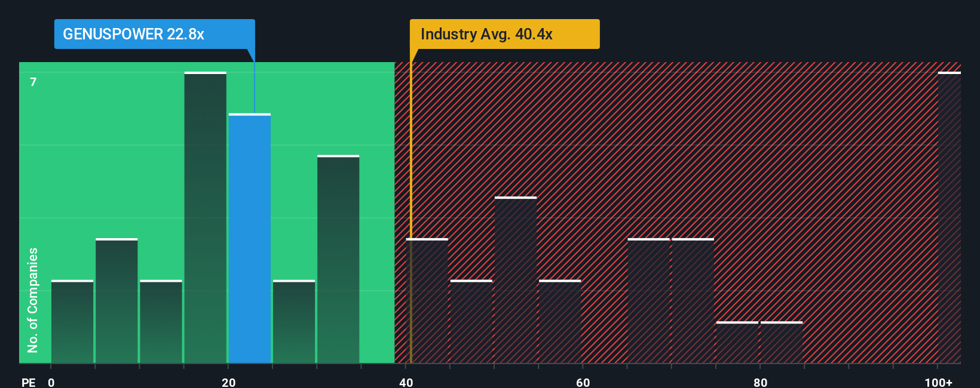980x388 pixels.
Task: Click the y-axis value 7
Action: coord(33,82)
